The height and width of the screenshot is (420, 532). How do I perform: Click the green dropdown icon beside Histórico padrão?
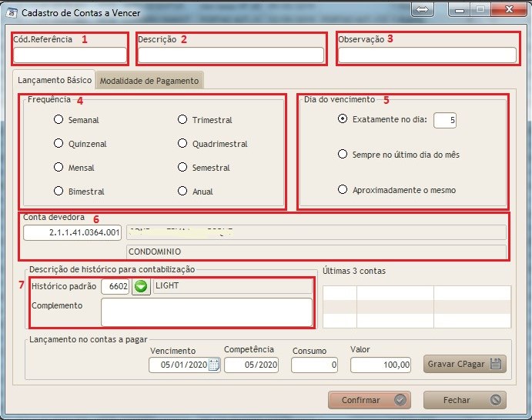[141, 287]
